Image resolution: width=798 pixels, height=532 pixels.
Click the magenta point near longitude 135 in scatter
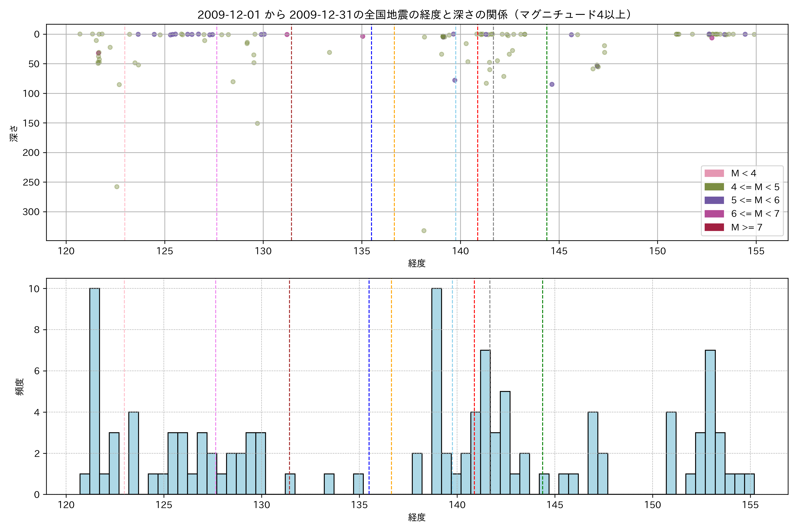[363, 36]
